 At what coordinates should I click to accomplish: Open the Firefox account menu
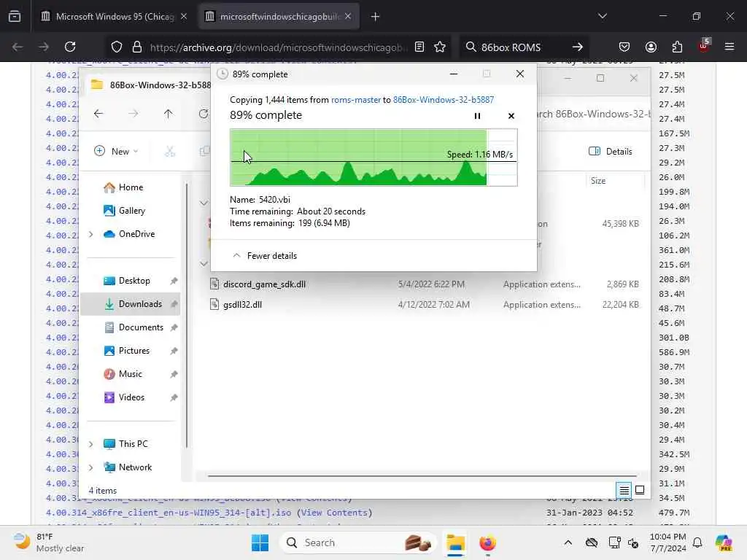tap(651, 47)
